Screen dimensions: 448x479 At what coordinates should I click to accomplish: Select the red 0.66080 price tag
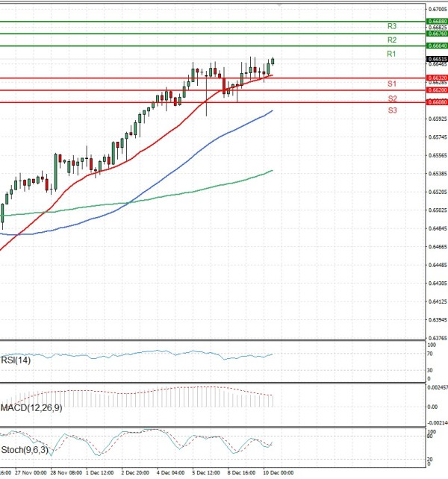click(x=437, y=102)
